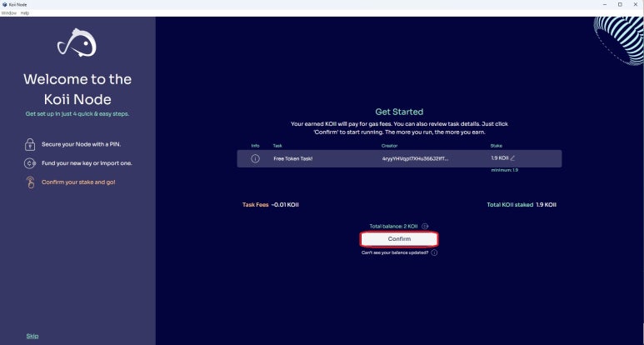Maximize the Koii Node window
644x345 pixels.
pyautogui.click(x=620, y=4)
